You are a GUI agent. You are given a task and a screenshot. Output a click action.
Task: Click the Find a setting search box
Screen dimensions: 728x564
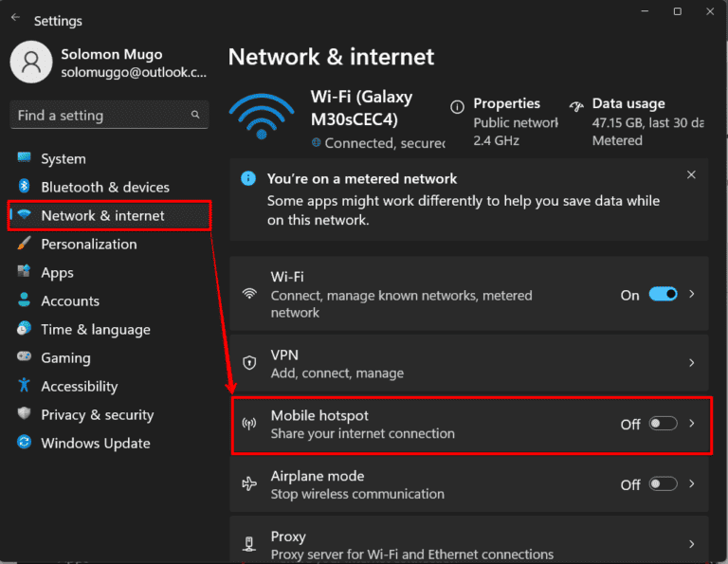100,115
